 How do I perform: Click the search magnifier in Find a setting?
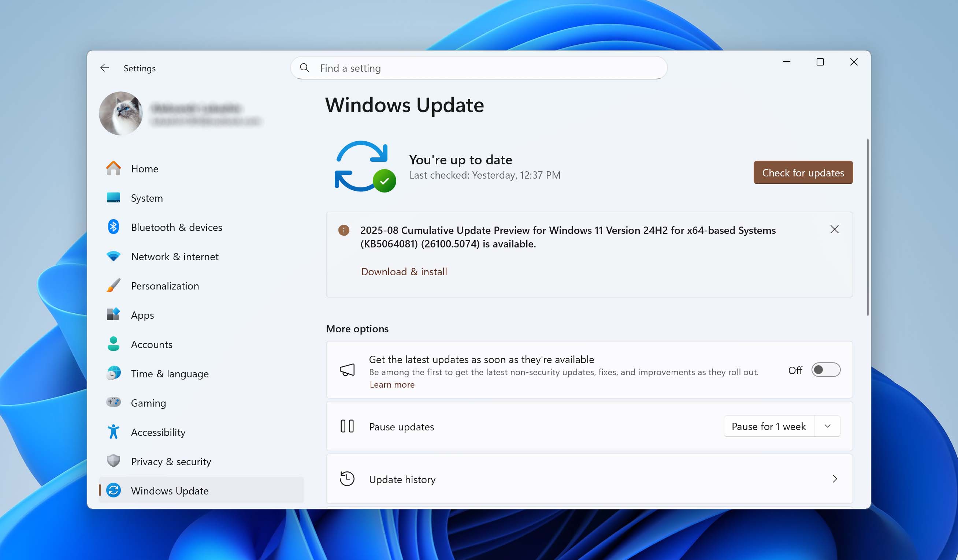[x=305, y=68]
